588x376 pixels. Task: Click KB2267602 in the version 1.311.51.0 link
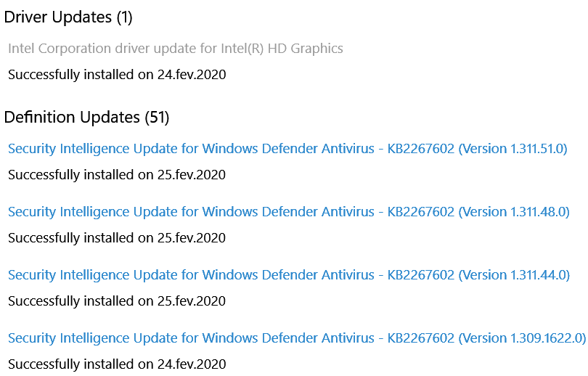(x=421, y=149)
